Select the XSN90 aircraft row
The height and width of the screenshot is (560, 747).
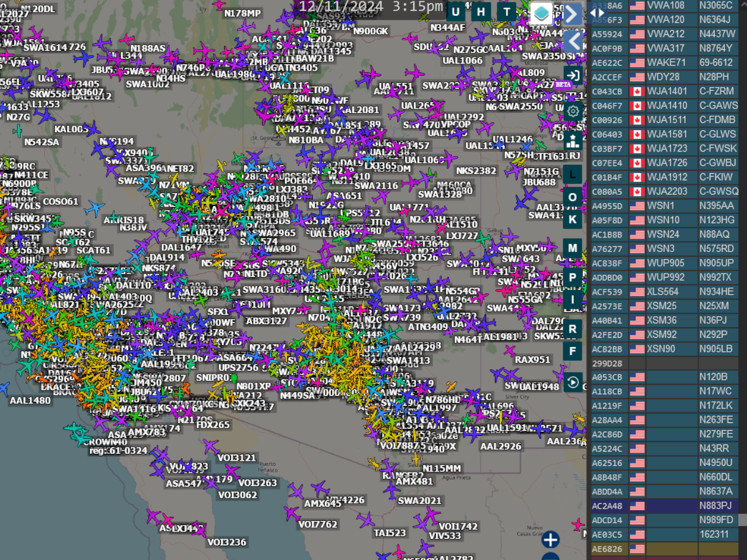click(664, 348)
